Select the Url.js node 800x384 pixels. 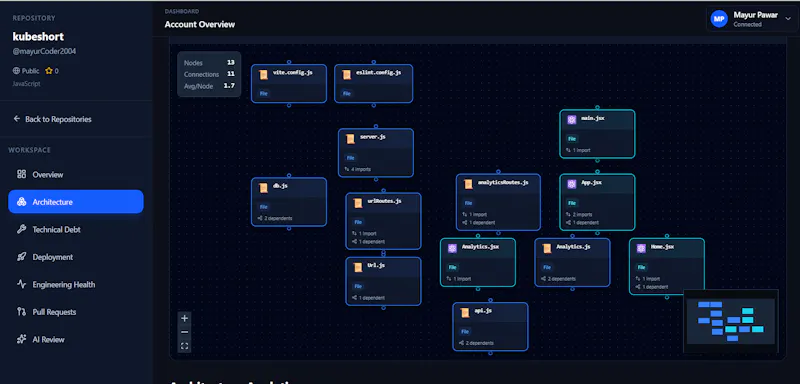(383, 281)
